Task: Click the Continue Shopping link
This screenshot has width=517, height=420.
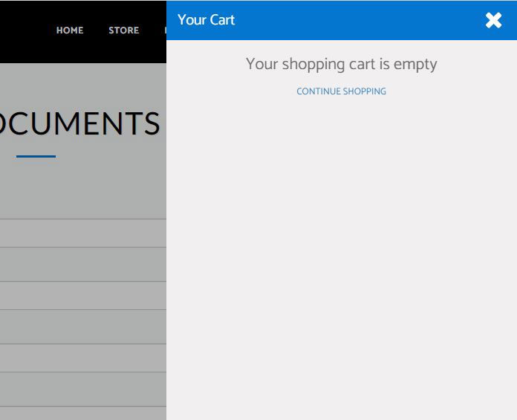Action: [341, 91]
